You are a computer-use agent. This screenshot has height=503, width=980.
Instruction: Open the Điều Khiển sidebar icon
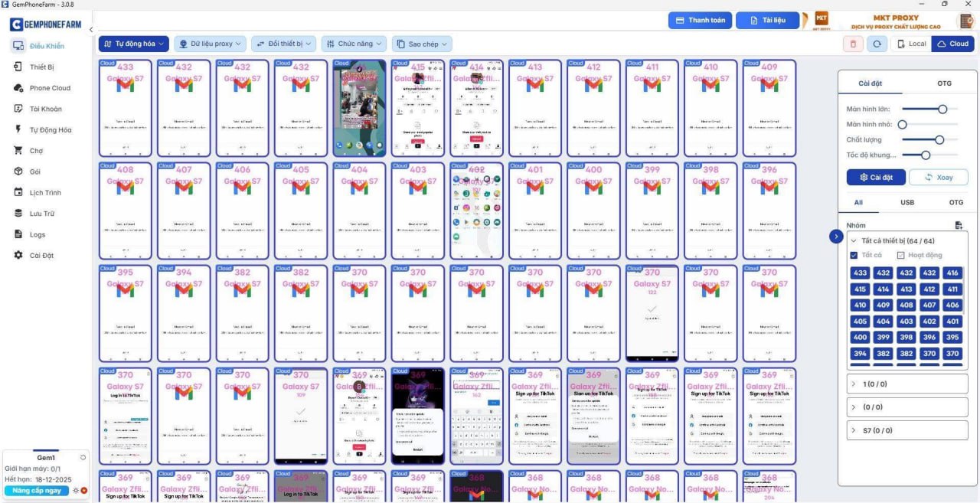click(x=18, y=46)
